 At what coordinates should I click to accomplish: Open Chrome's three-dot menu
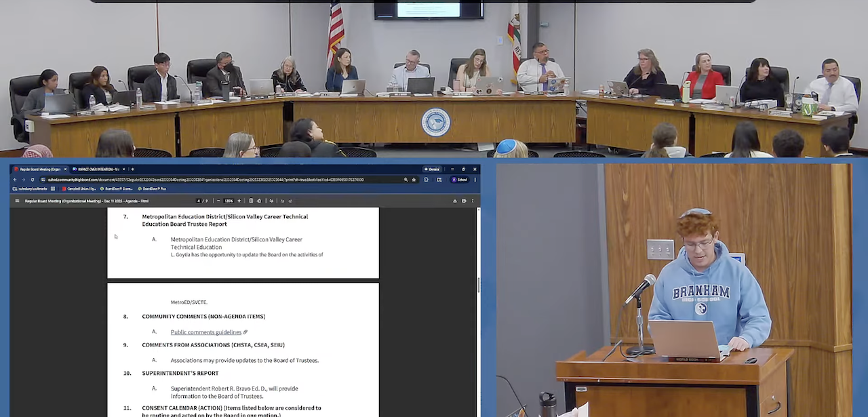click(x=475, y=180)
